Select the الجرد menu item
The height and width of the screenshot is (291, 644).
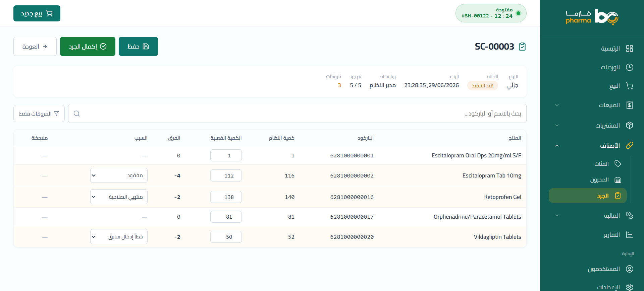tap(588, 196)
